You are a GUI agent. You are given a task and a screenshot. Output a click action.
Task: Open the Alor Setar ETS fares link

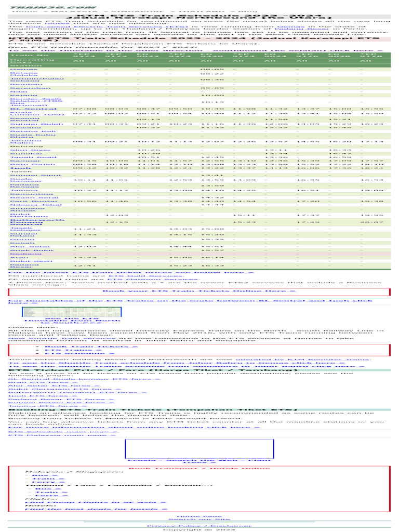pos(54,385)
